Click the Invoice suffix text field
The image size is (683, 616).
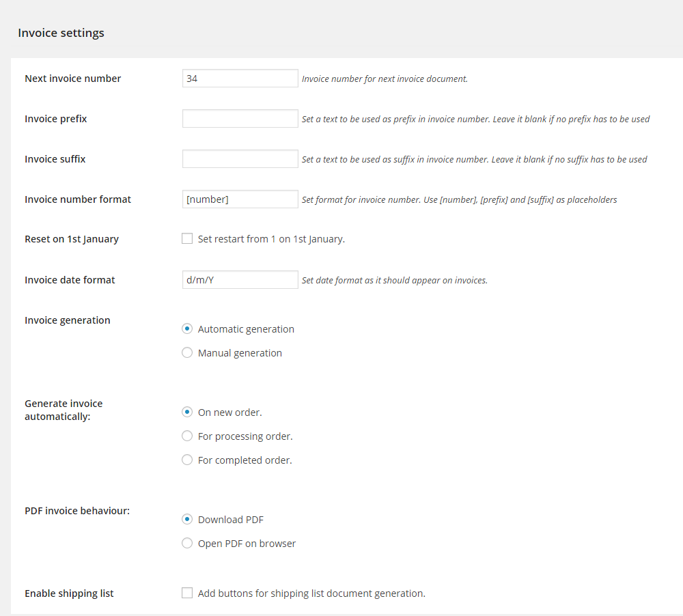pyautogui.click(x=240, y=159)
